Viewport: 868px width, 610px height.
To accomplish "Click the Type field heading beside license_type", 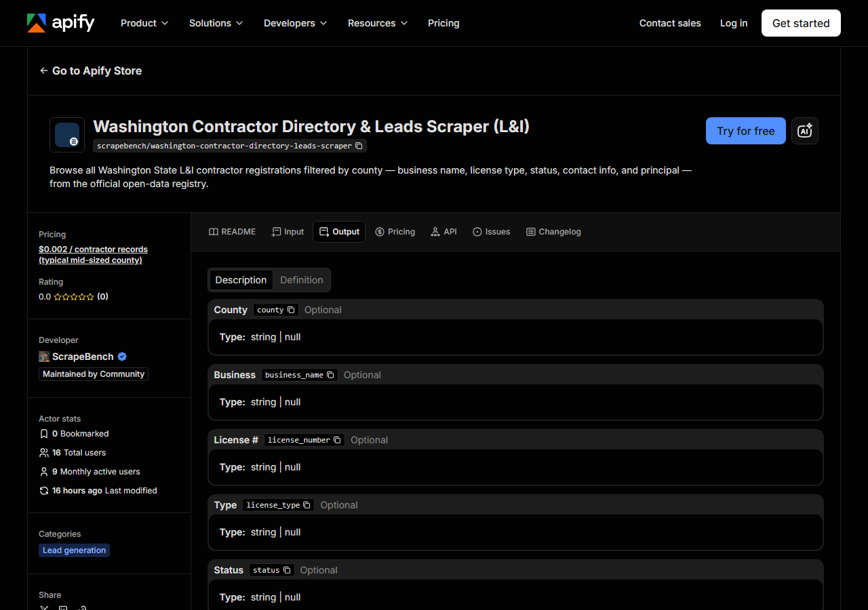I will coord(225,505).
